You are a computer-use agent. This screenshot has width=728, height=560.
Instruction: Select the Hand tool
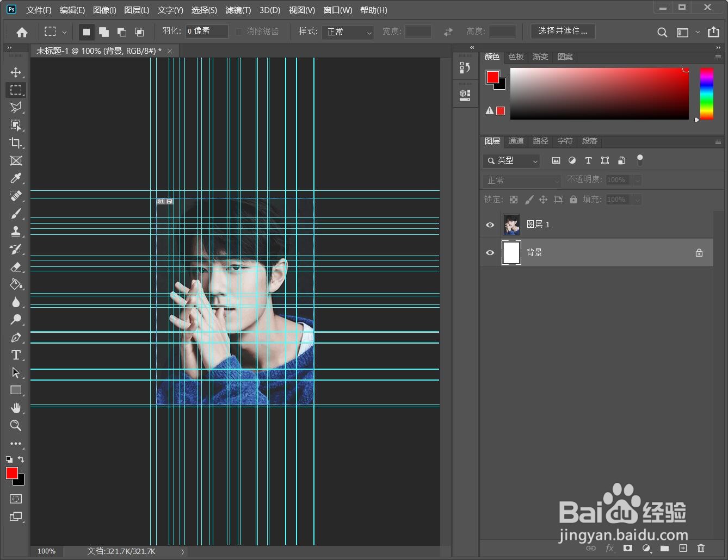[x=16, y=408]
